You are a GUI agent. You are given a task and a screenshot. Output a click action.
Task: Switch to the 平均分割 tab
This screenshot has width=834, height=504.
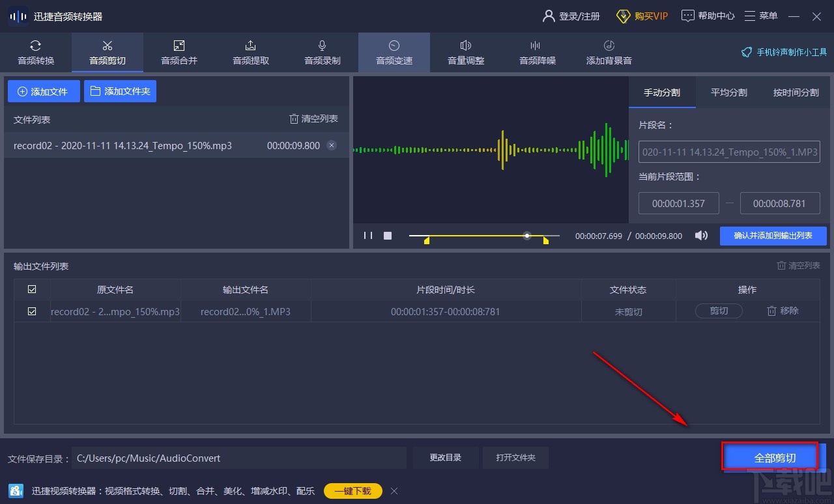click(x=728, y=92)
